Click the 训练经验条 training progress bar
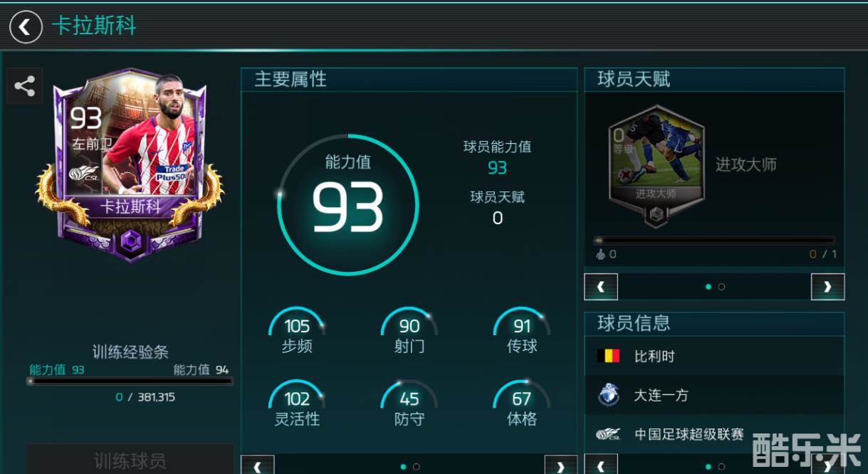 (130, 381)
